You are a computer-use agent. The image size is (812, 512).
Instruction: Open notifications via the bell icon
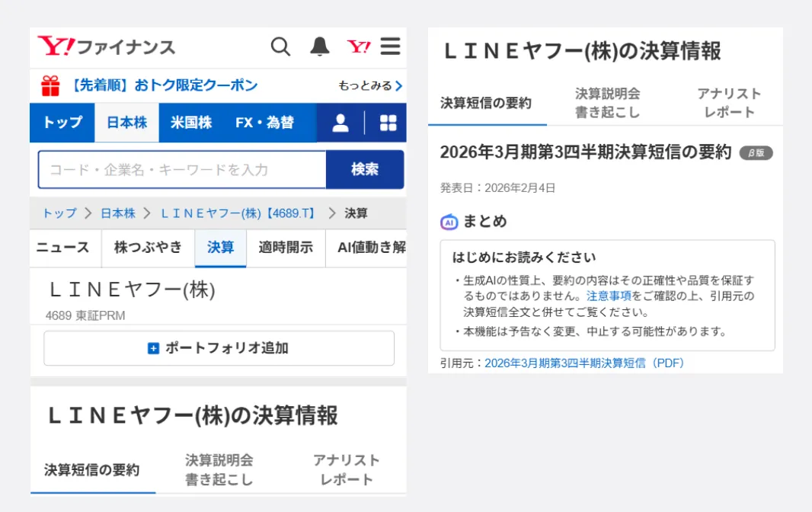(x=320, y=47)
